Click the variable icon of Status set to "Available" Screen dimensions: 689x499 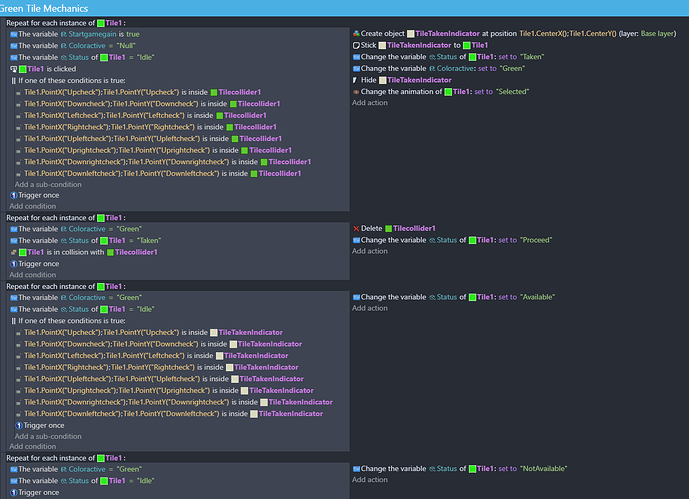tap(356, 297)
